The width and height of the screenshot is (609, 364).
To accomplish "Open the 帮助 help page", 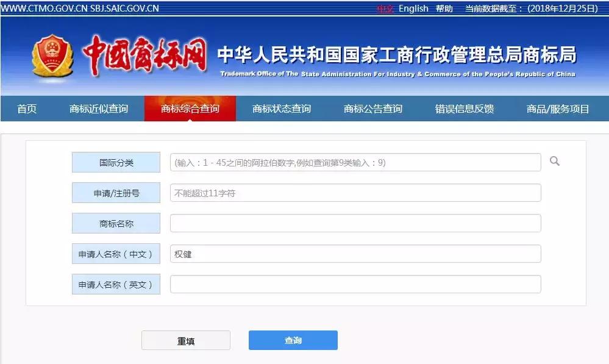I will click(444, 9).
